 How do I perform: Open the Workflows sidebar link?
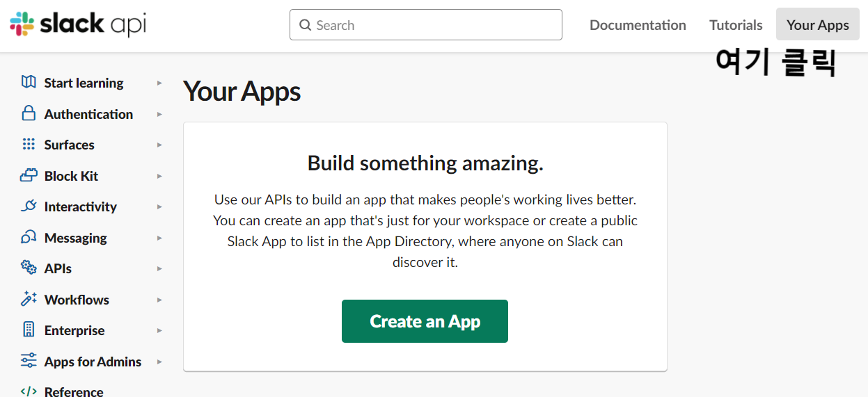[x=77, y=300]
